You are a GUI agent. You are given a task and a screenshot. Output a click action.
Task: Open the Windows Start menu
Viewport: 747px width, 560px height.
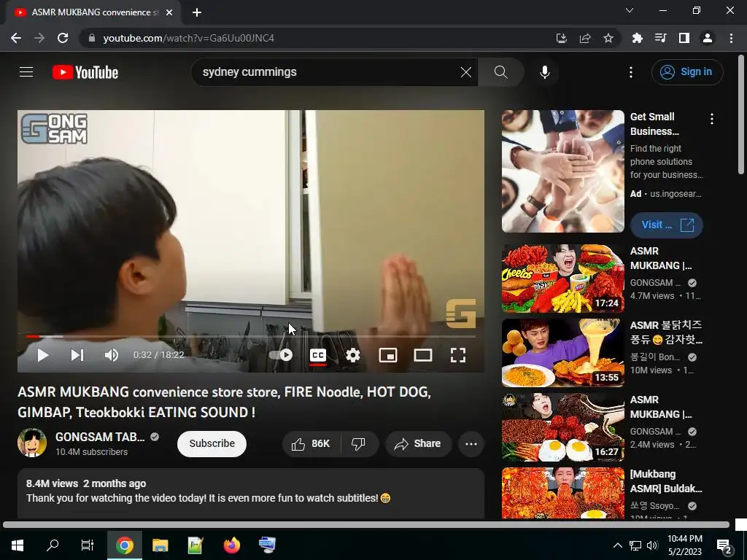coord(18,545)
